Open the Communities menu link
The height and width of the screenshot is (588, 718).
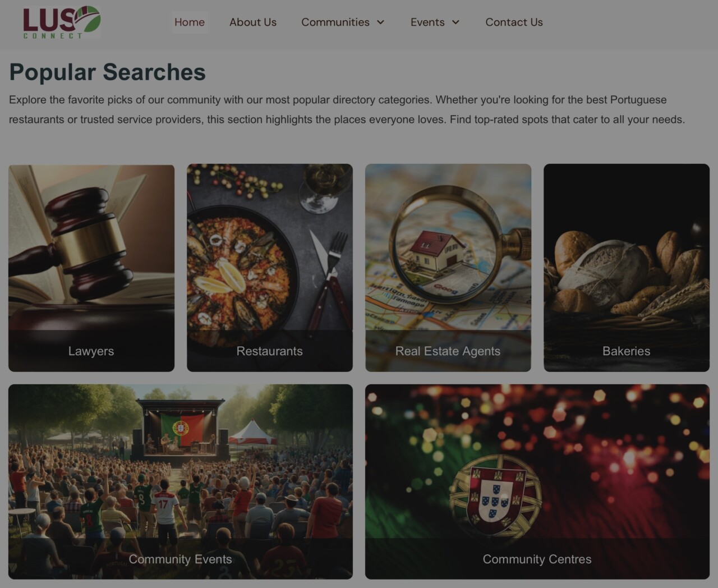(335, 22)
